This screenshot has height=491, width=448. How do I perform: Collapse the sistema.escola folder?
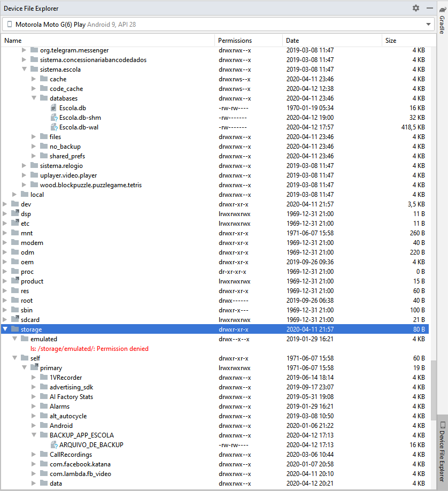25,69
